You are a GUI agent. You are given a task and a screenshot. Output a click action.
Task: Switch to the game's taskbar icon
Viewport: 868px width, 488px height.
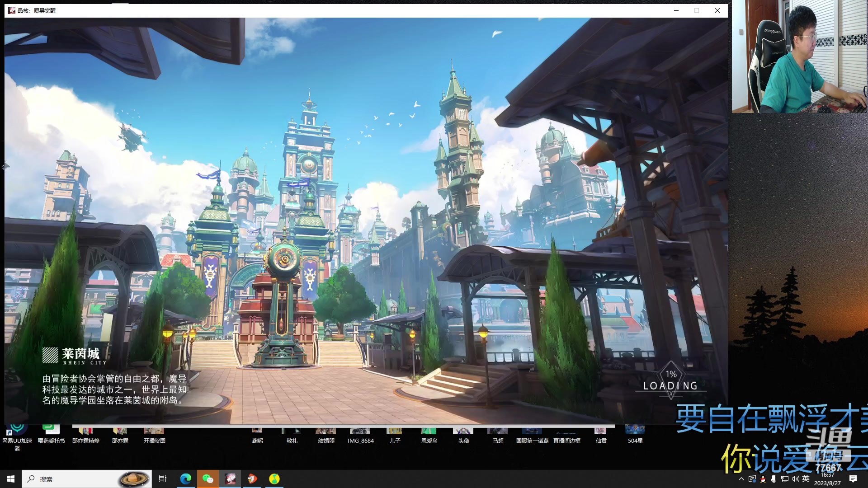point(230,479)
